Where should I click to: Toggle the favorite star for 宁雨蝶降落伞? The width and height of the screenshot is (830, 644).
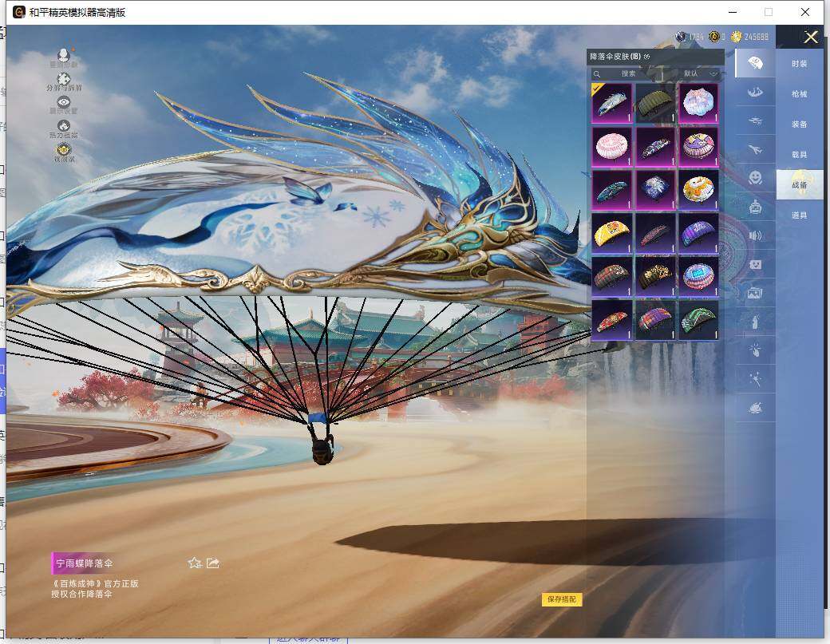tap(194, 563)
